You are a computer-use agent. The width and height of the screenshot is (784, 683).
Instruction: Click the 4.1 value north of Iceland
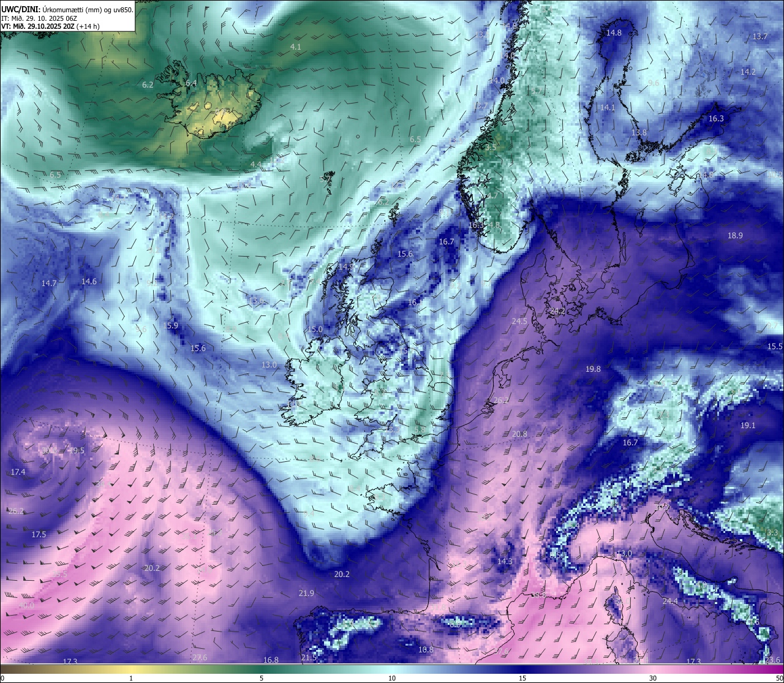tap(296, 47)
